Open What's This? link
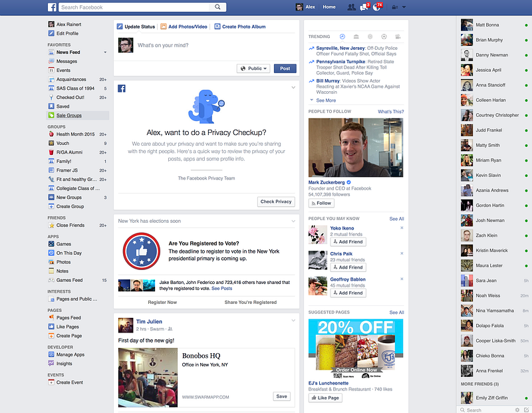 391,112
